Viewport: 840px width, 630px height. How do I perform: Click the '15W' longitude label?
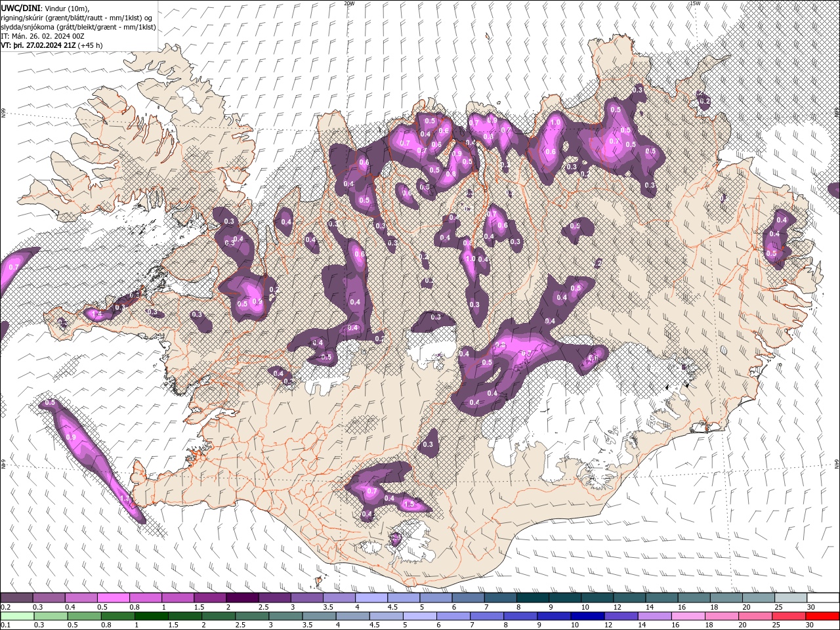[x=695, y=3]
